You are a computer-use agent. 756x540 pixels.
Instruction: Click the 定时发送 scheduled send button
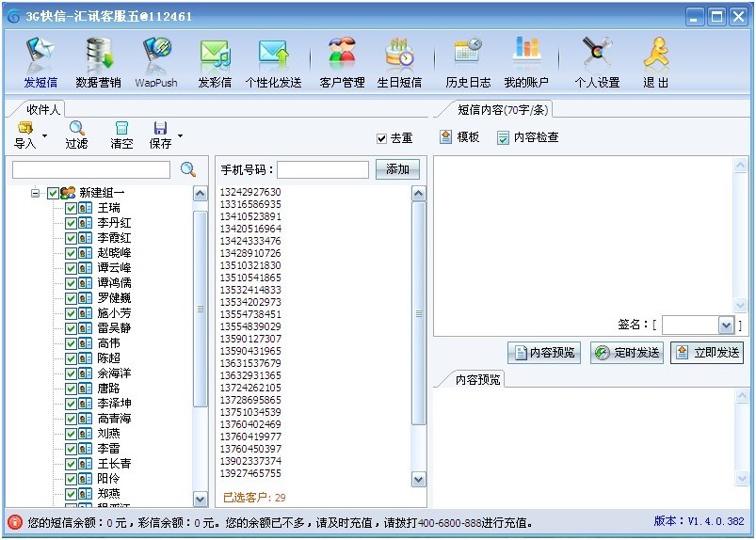[627, 353]
